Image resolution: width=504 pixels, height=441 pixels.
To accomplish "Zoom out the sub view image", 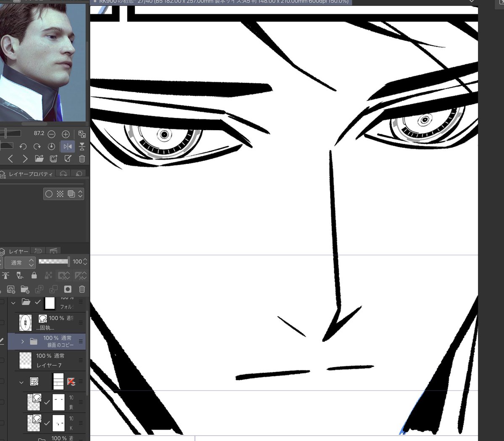I will point(51,134).
